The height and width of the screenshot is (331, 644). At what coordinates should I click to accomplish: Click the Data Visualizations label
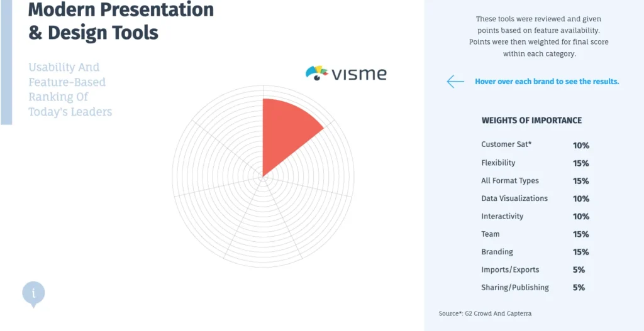coord(514,198)
